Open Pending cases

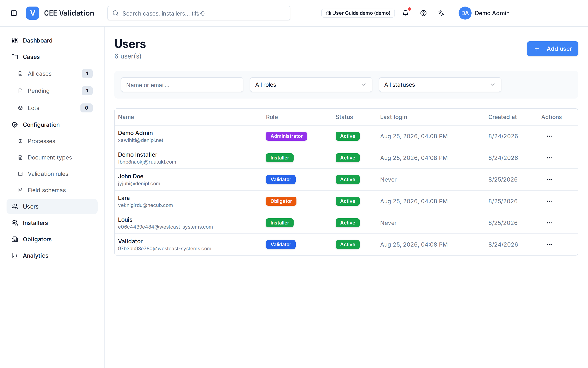(x=52, y=91)
